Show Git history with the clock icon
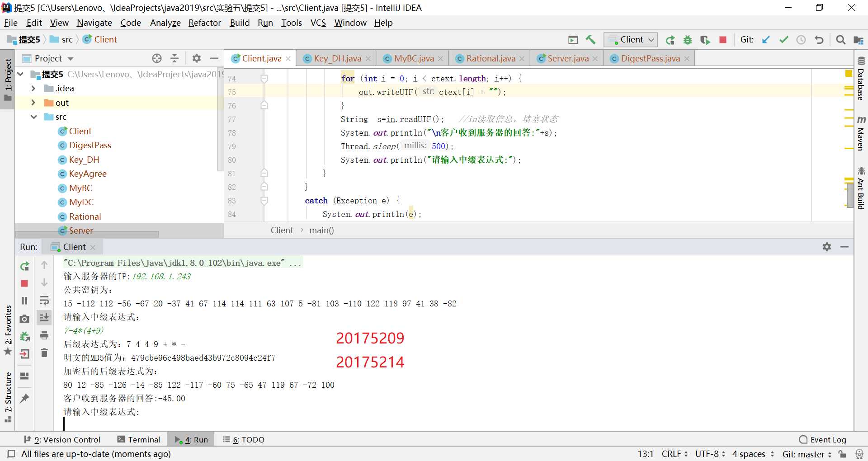Image resolution: width=868 pixels, height=461 pixels. 801,40
